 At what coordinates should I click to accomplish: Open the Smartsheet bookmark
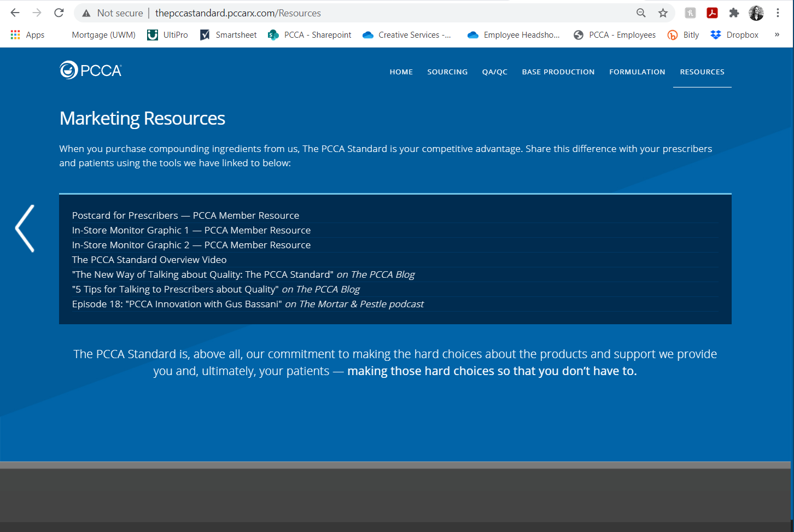[228, 34]
